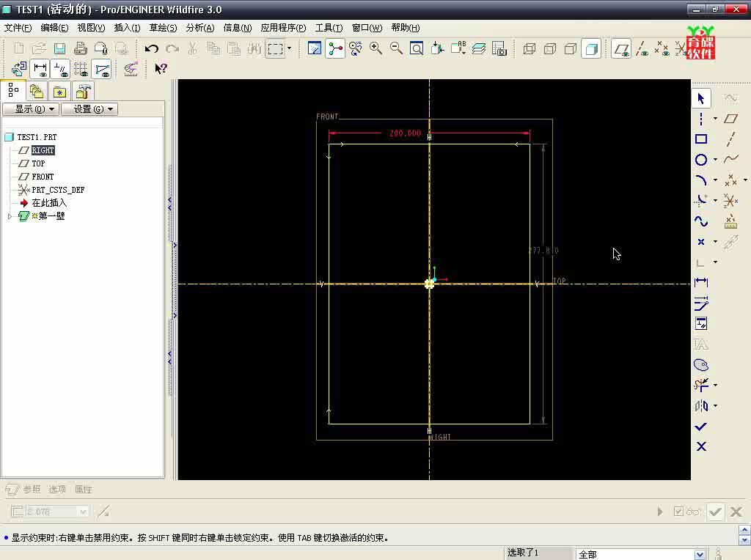Open the 显示 dropdown in model tree
Image resolution: width=751 pixels, height=560 pixels.
coord(31,109)
